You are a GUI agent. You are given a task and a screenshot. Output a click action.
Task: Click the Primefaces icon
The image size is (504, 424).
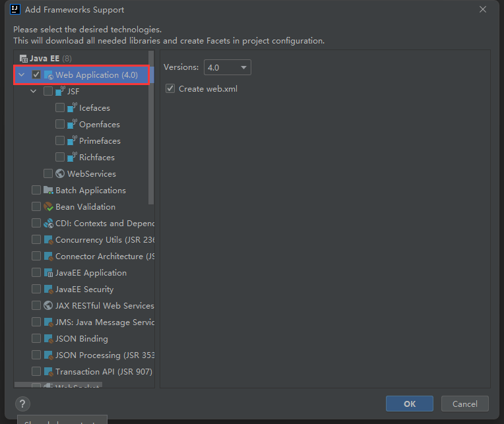[72, 140]
